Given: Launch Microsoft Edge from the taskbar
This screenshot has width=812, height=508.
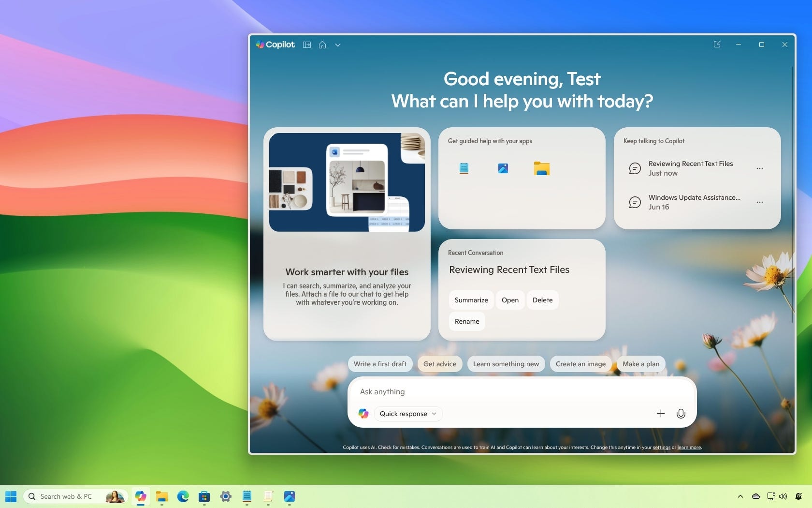Looking at the screenshot, I should click(183, 496).
